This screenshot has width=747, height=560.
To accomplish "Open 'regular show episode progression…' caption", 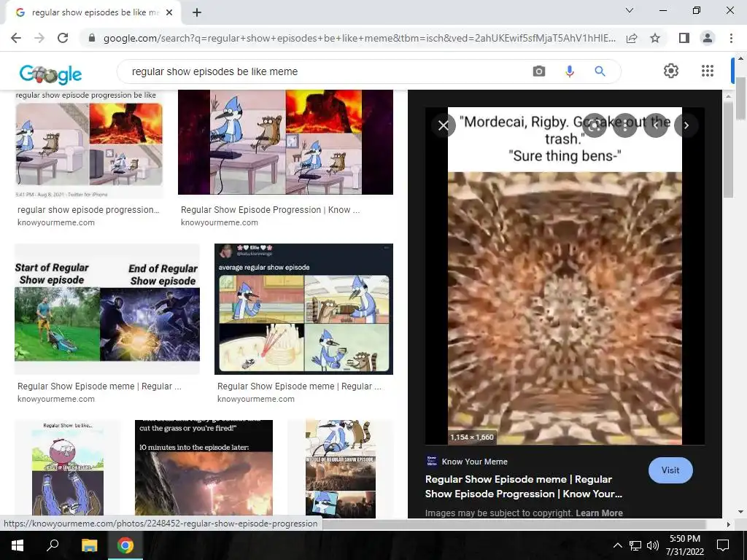I will coord(88,210).
